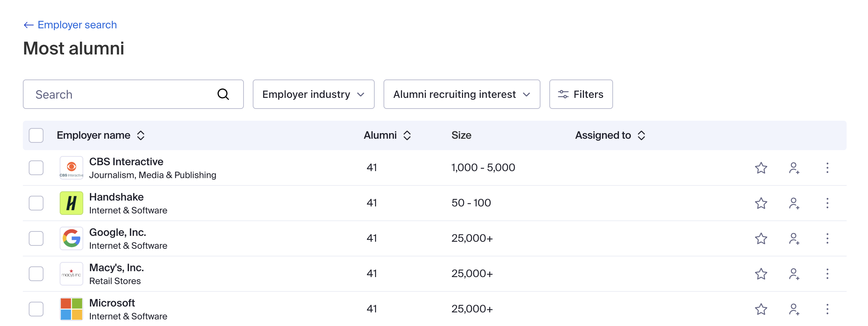
Task: Check the box for Handshake row
Action: pyautogui.click(x=36, y=203)
